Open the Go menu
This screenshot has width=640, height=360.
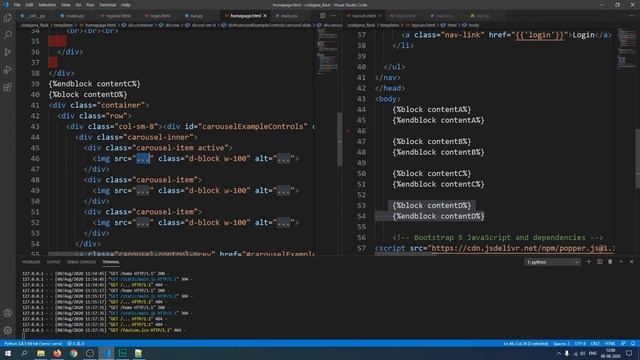78,5
